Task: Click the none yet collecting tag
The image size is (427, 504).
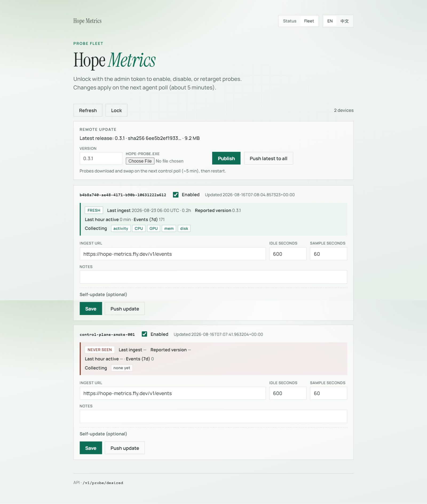Action: click(x=122, y=368)
